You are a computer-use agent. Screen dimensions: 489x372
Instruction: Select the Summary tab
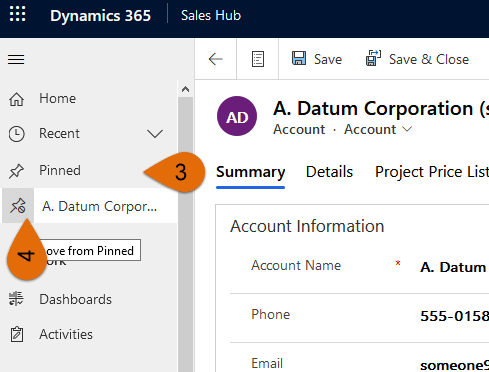coord(250,172)
